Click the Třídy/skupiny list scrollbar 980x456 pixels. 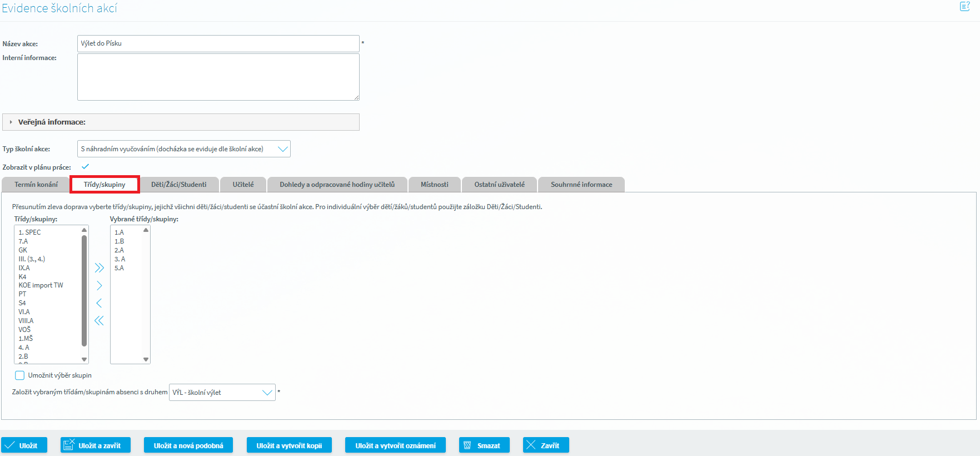84,289
